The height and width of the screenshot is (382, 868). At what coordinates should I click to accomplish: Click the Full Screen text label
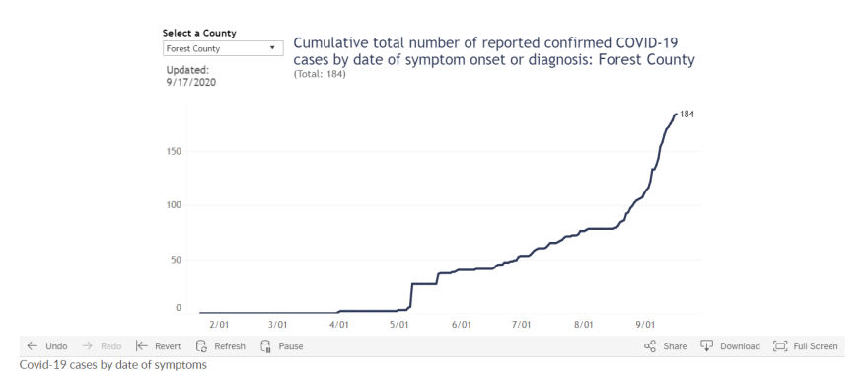point(816,346)
